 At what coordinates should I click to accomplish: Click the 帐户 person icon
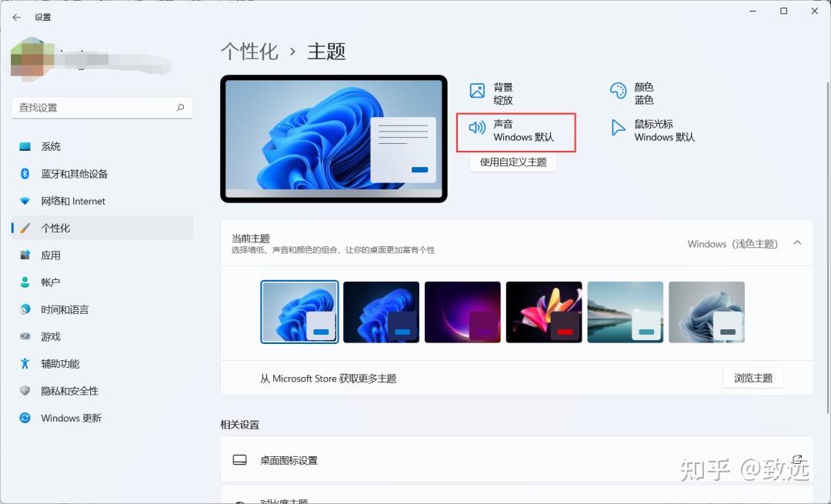pyautogui.click(x=25, y=282)
